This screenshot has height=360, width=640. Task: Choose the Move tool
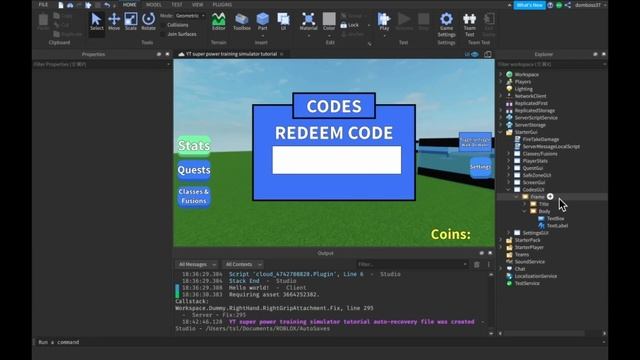114,21
